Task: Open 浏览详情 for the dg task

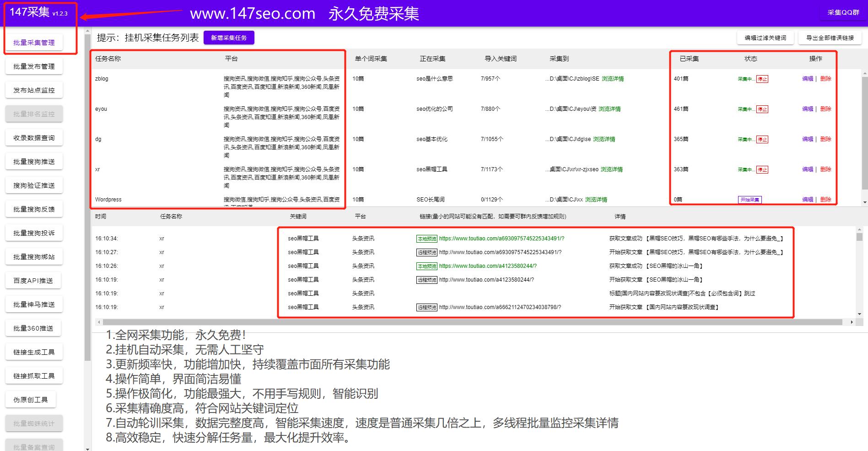Action: tap(605, 139)
